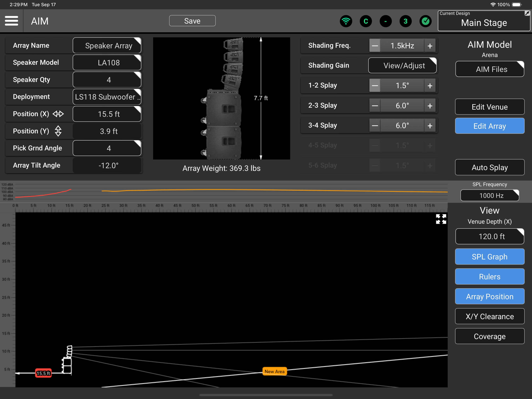Screen dimensions: 532x399
Task: Tap the array stack preview image
Action: coord(222,98)
